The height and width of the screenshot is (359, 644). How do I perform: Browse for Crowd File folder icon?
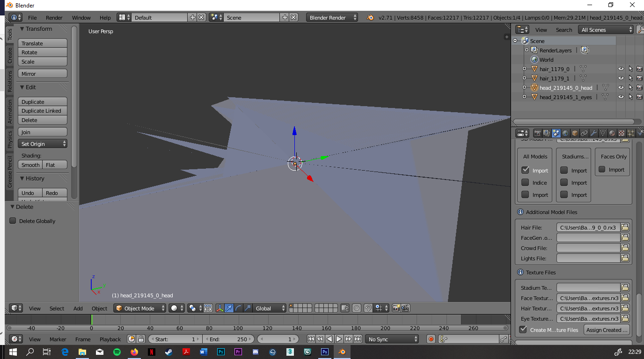click(x=625, y=248)
